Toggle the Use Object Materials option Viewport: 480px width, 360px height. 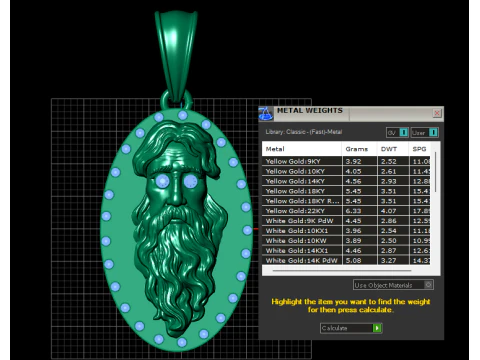393,285
